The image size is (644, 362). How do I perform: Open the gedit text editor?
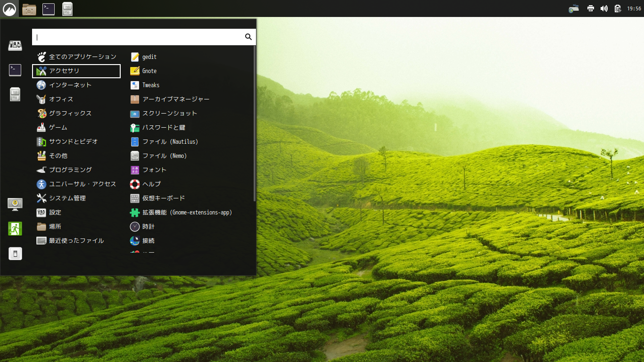143,57
